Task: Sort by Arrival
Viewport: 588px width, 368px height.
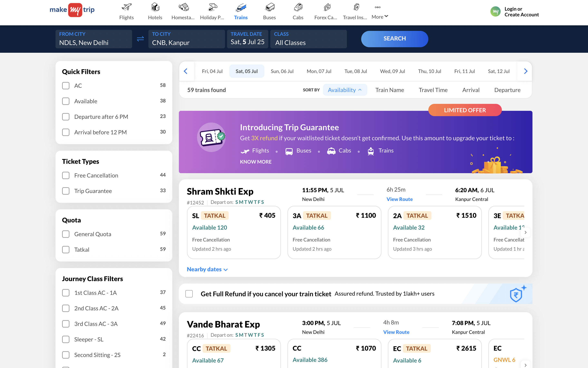Action: coord(471,90)
